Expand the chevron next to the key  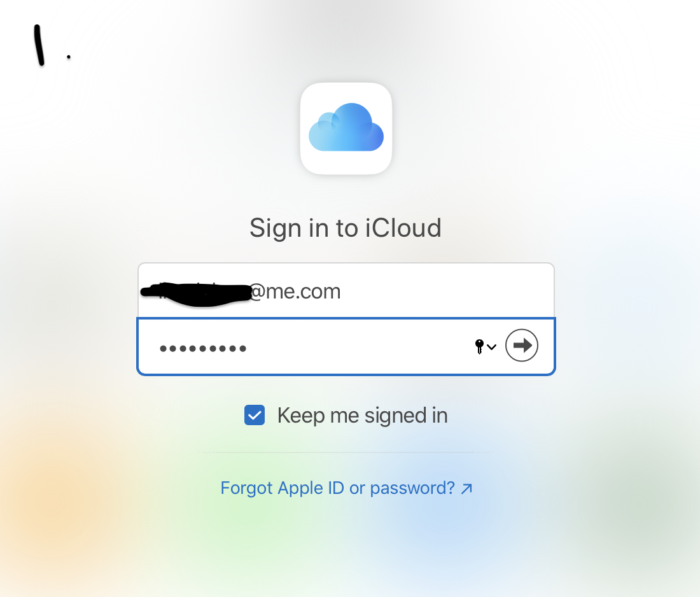point(491,347)
